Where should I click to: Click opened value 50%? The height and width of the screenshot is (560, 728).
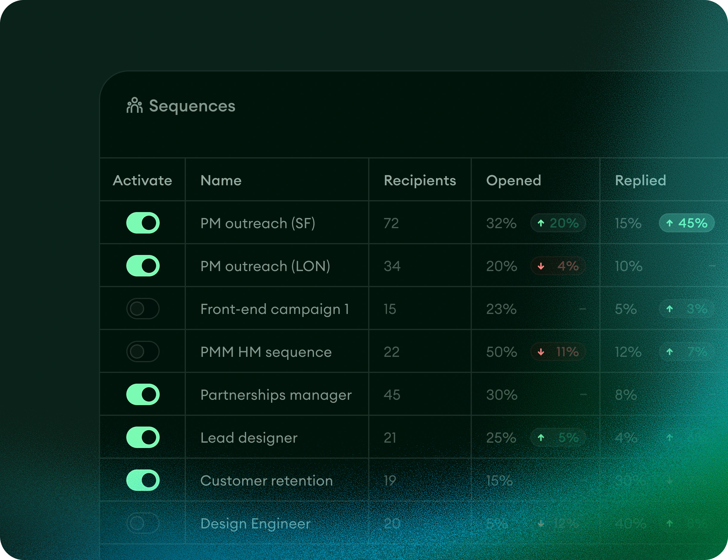[x=502, y=352]
